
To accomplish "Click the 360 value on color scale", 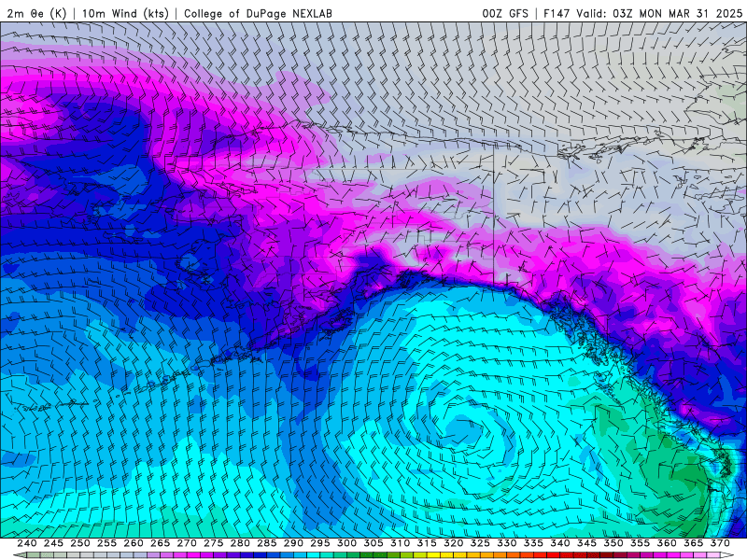I will tap(667, 543).
